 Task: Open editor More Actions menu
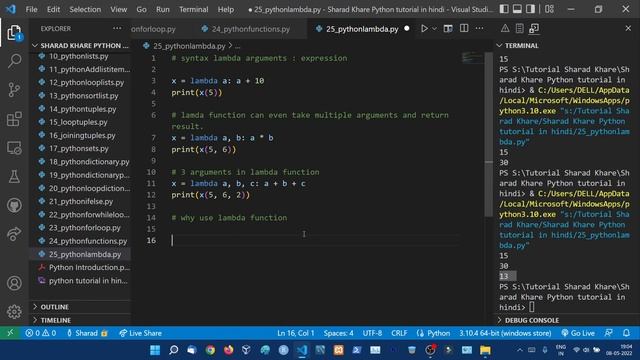[x=479, y=29]
